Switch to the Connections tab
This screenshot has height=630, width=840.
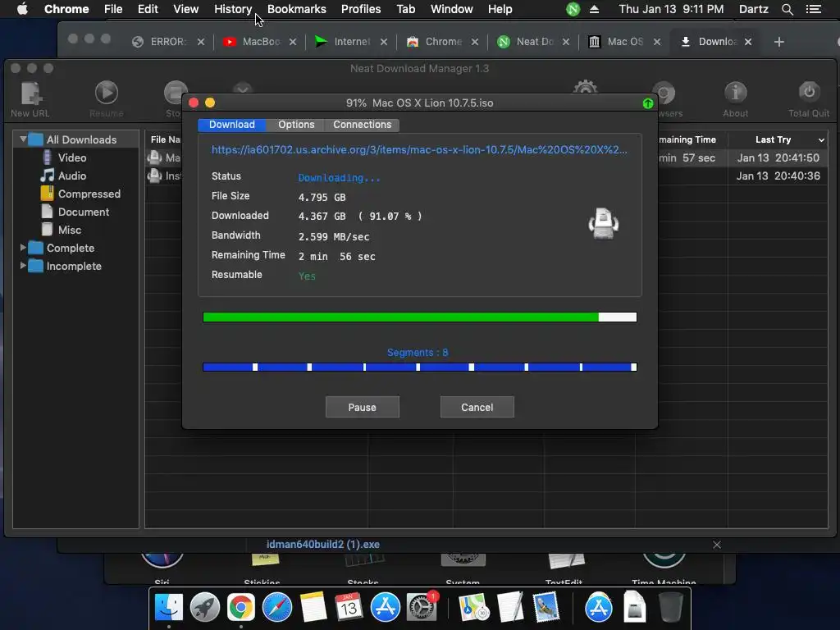[x=362, y=125]
